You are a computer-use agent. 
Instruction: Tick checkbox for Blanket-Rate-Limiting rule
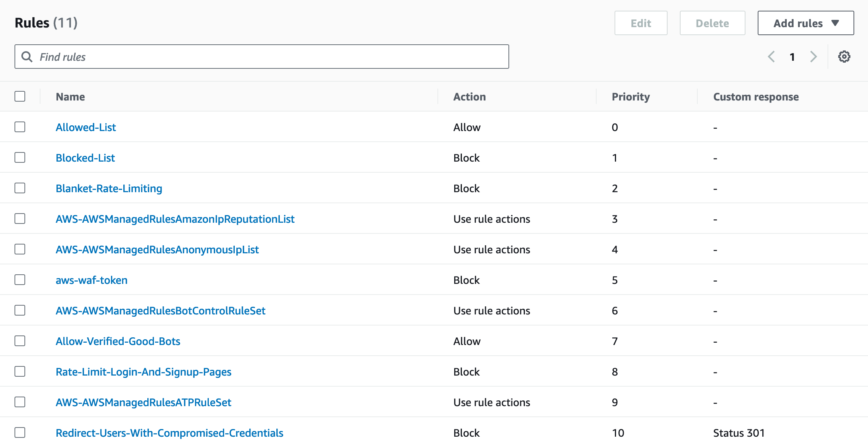(x=20, y=188)
